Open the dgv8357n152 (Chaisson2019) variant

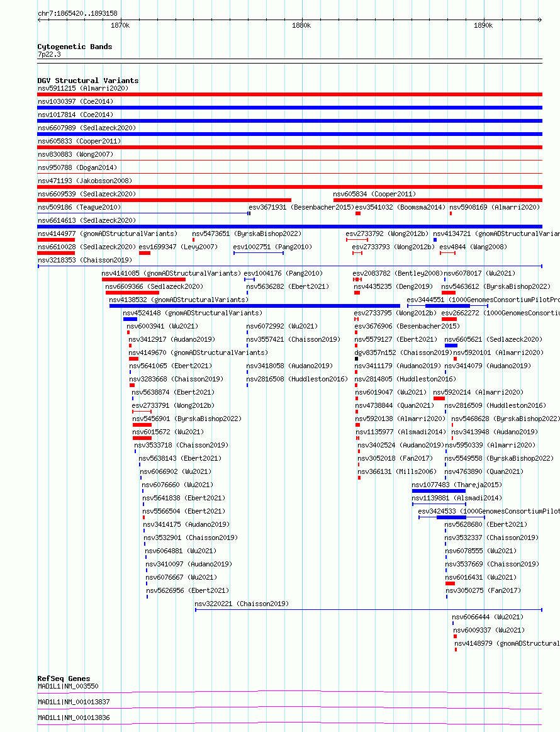pos(403,352)
